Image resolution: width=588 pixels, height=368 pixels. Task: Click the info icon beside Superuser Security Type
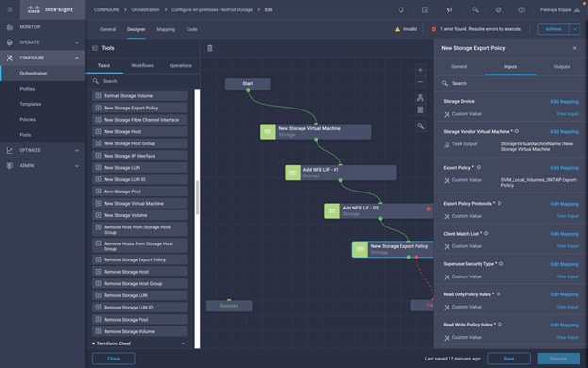click(x=501, y=264)
